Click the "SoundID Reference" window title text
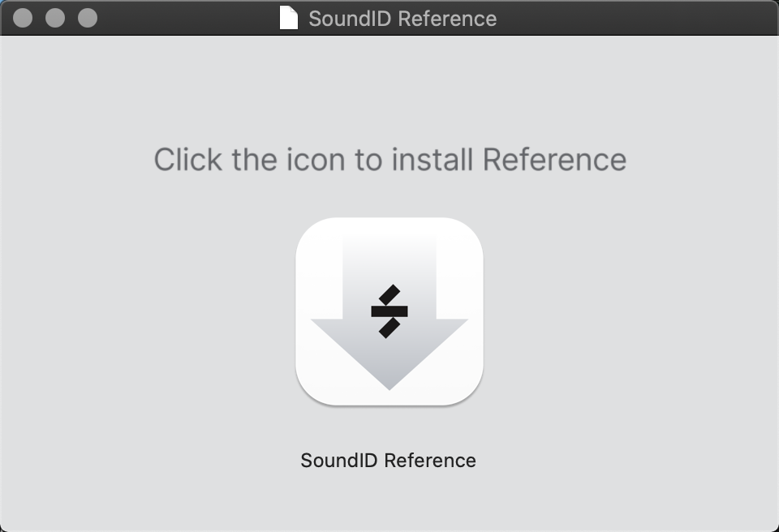The image size is (779, 532). 403,19
